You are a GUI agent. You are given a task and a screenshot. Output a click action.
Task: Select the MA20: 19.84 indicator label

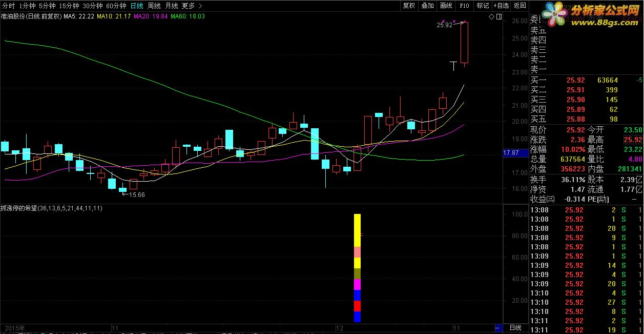point(151,16)
